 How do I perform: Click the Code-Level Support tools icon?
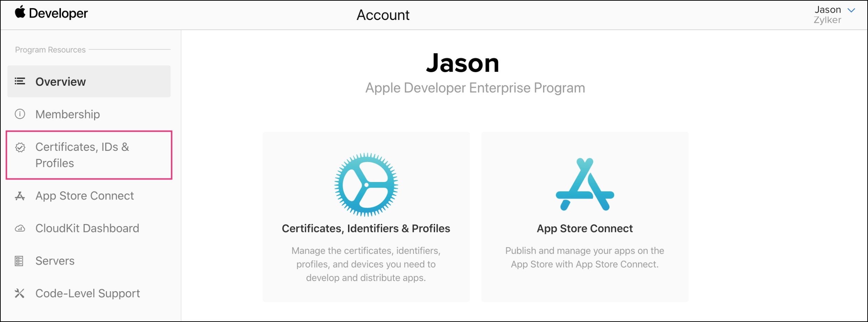[x=20, y=293]
